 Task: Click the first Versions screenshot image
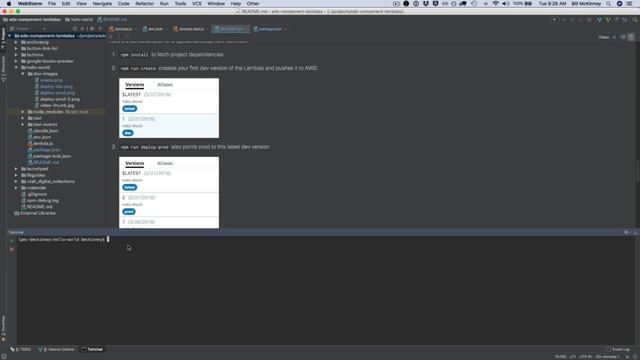169,108
